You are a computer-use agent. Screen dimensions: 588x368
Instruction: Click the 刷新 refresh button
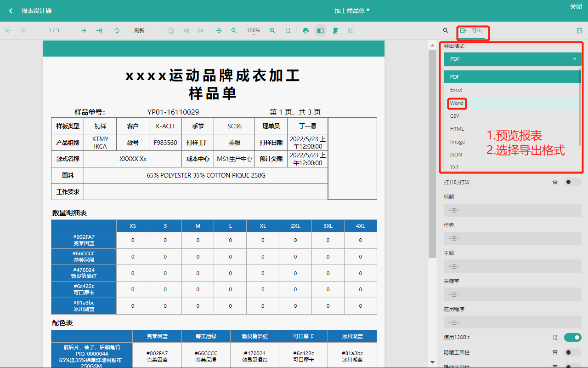tap(139, 31)
